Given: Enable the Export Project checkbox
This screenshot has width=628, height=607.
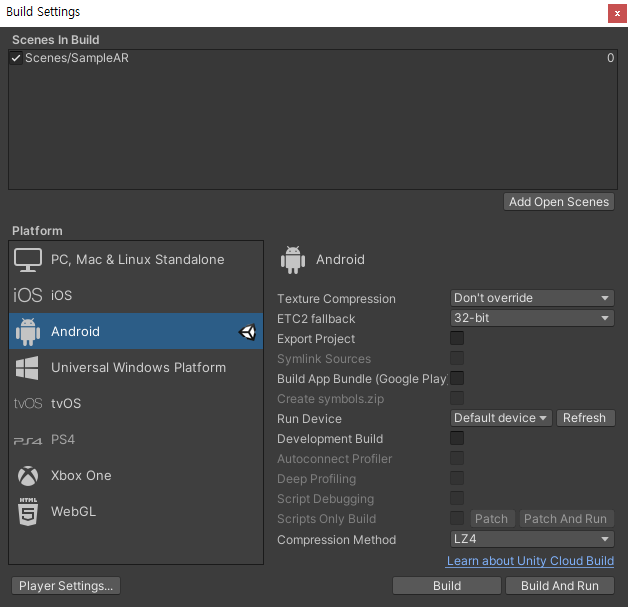Looking at the screenshot, I should (x=457, y=338).
